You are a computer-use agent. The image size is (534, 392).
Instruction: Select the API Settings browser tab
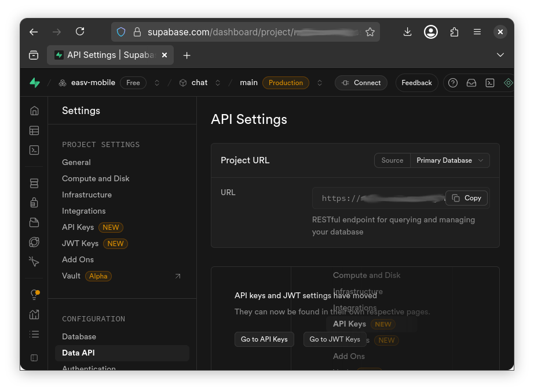coord(110,55)
